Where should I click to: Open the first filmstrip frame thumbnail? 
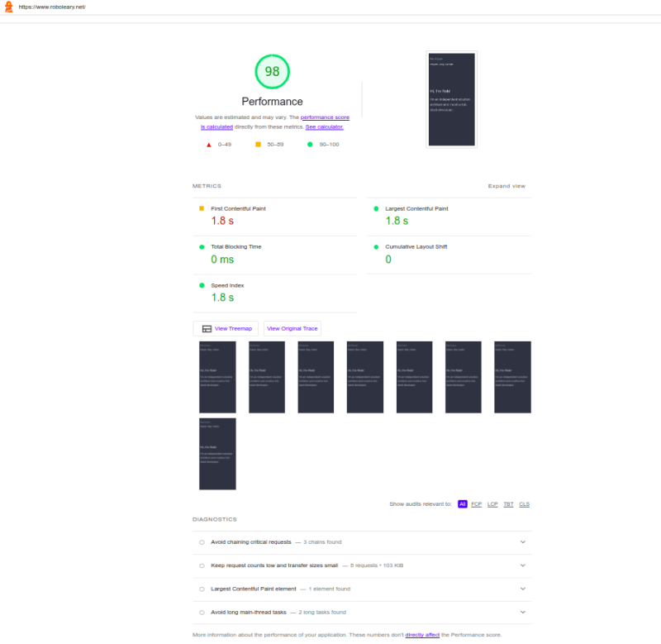coord(217,377)
